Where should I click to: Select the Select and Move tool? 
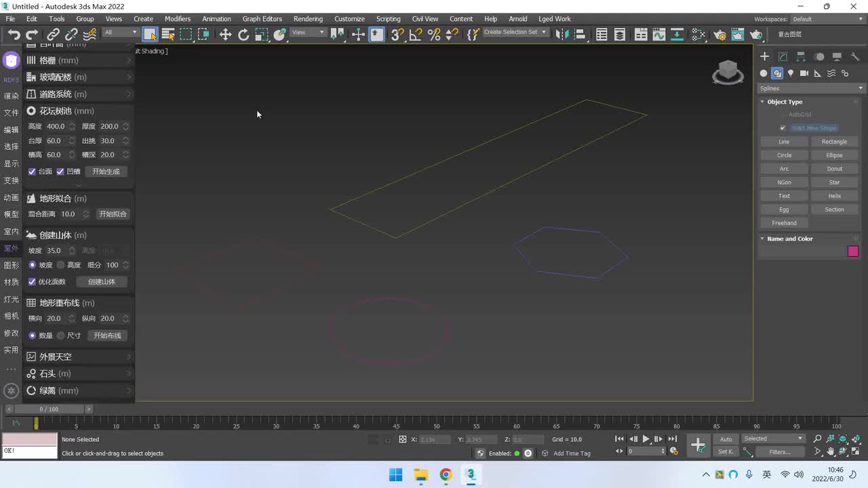(x=225, y=35)
